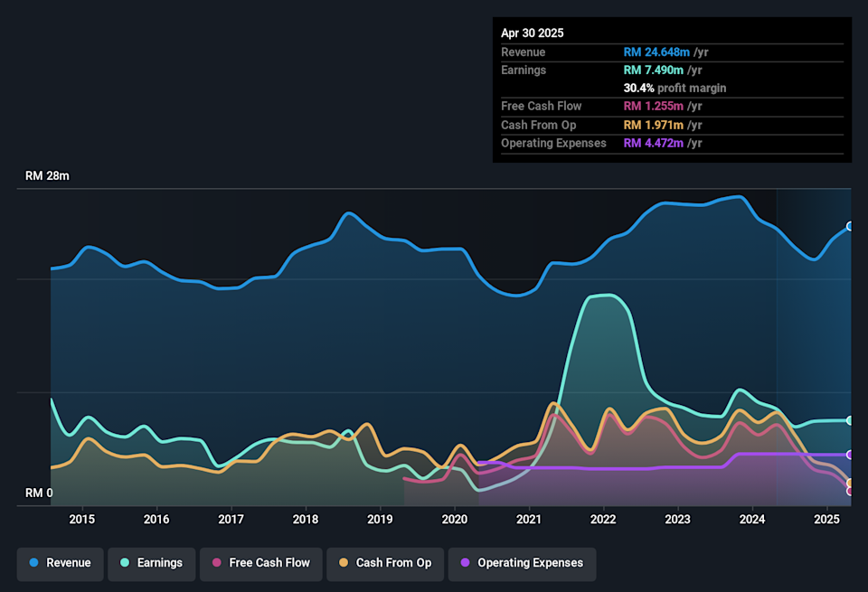Click the 2025 x-axis label
Image resolution: width=868 pixels, height=592 pixels.
(826, 519)
